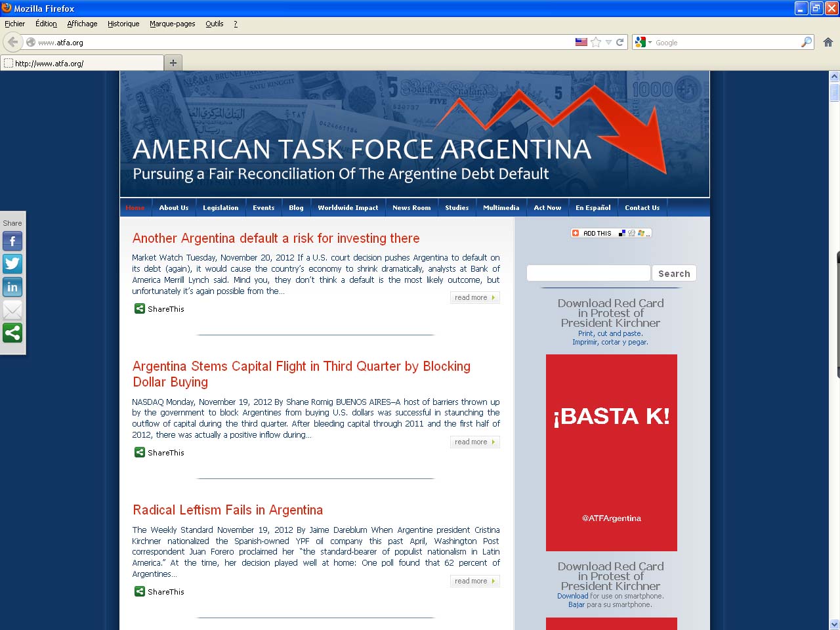Open the Marque-pages menu
840x630 pixels.
(172, 24)
